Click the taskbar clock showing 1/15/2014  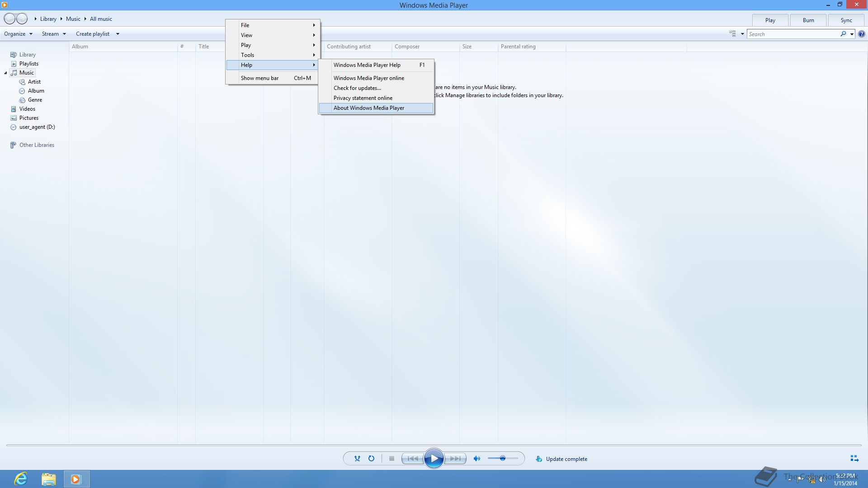845,479
